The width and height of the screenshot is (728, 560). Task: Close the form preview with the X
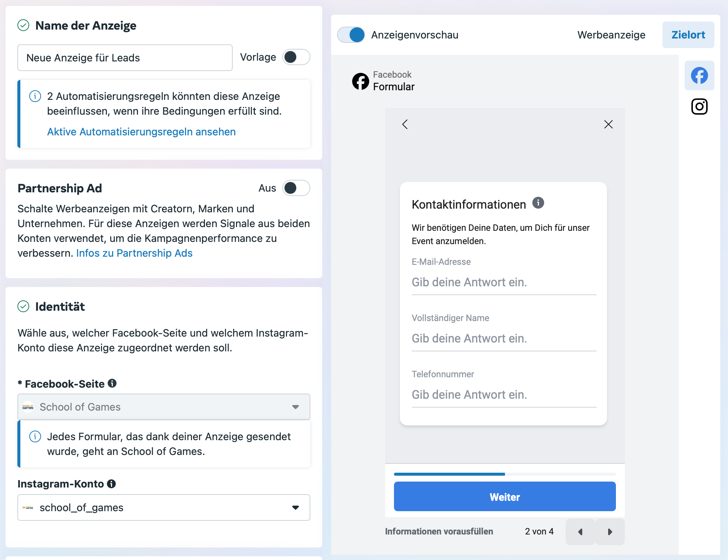(x=609, y=124)
